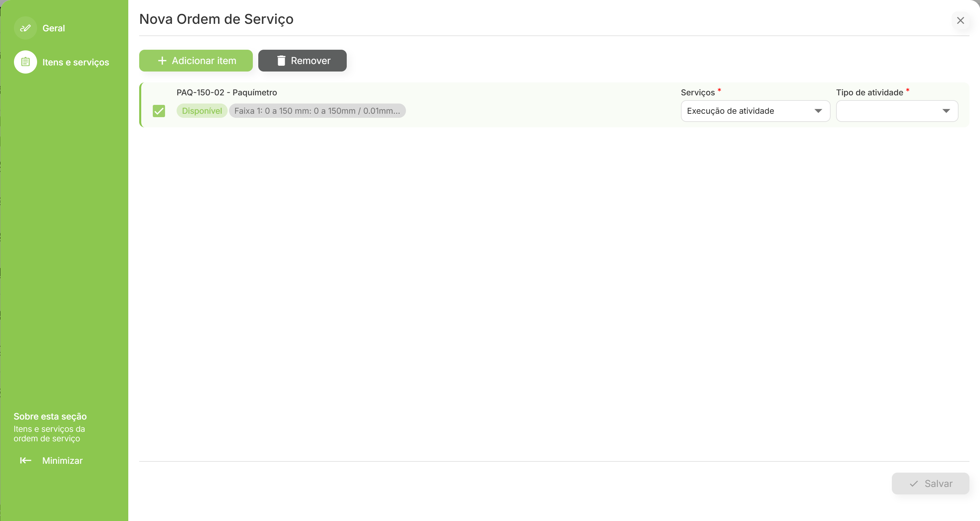The image size is (980, 521).
Task: Go to the Geral tab
Action: 53,28
